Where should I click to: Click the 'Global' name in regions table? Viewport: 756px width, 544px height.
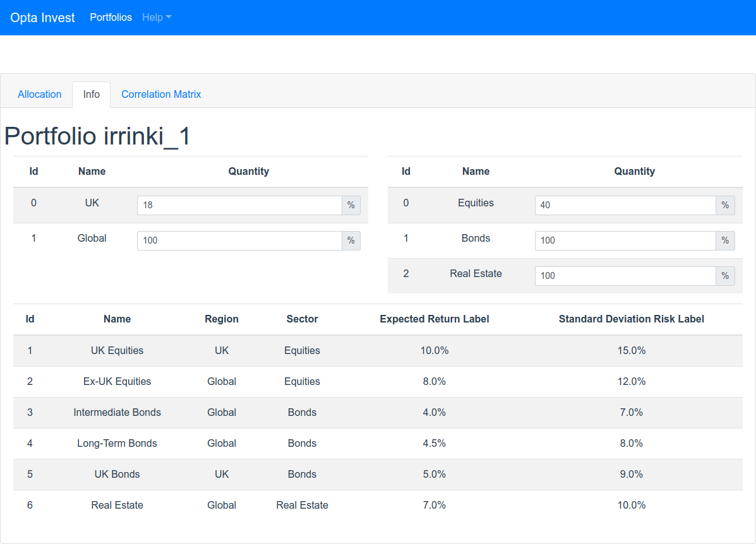[92, 238]
